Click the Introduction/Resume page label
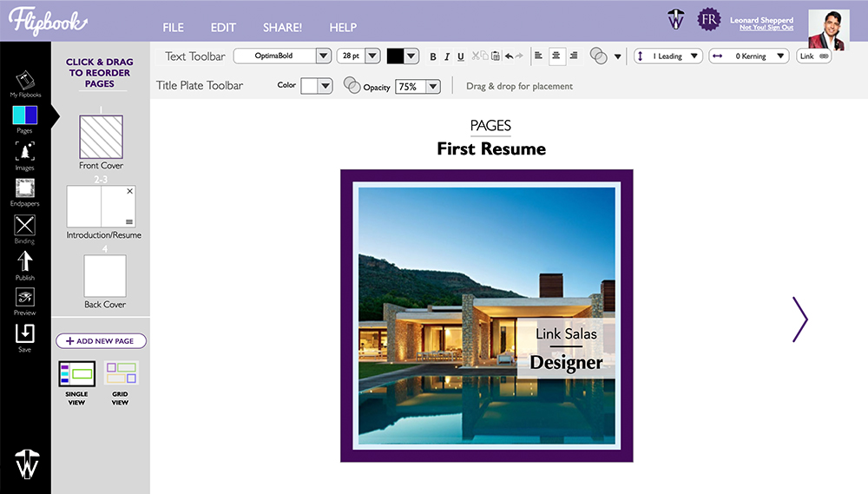The image size is (868, 494). pos(104,234)
